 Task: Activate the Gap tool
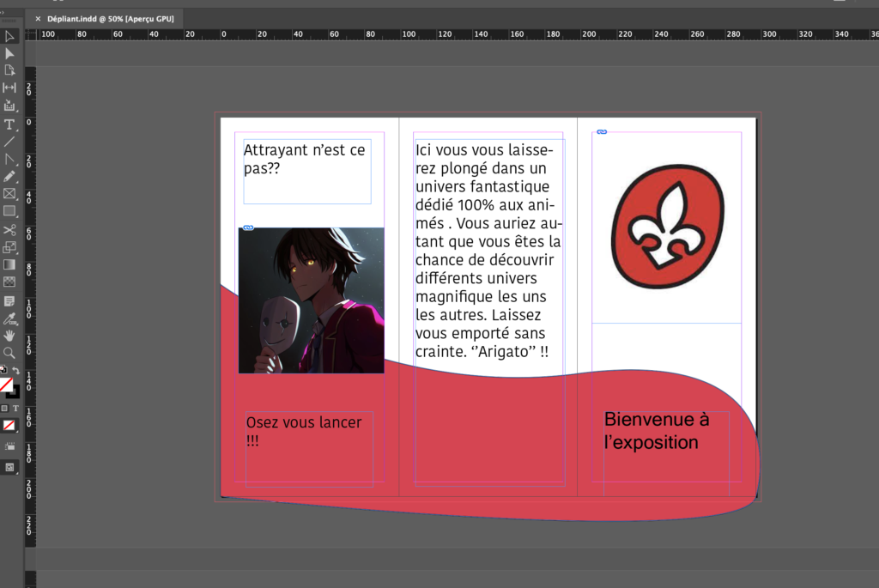[9, 88]
